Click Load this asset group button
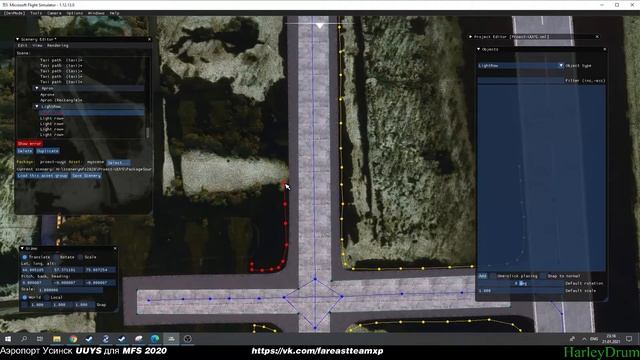Image resolution: width=640 pixels, height=360 pixels. pos(42,176)
